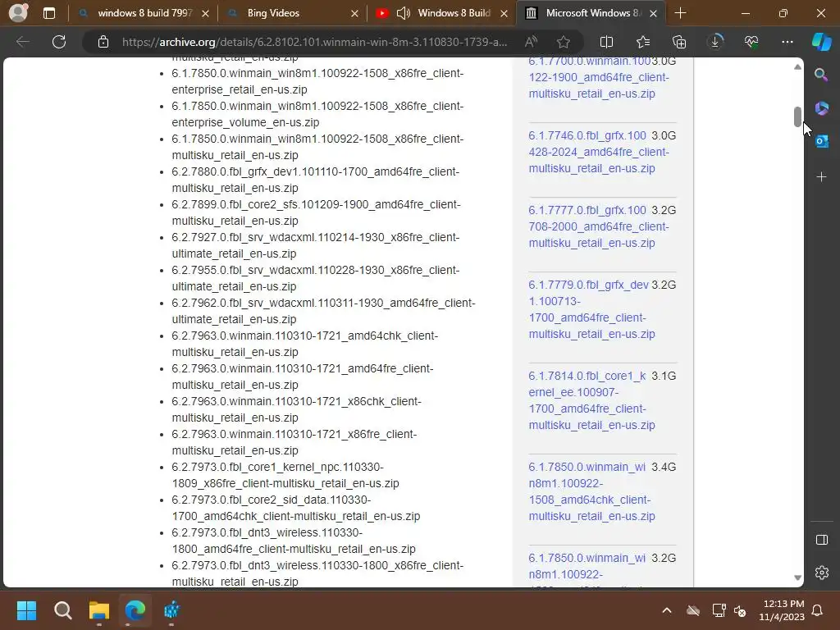Select text 6.2.7880.0.fbl_grfx_dev1.101110-1700
This screenshot has height=630, width=840.
tap(270, 171)
